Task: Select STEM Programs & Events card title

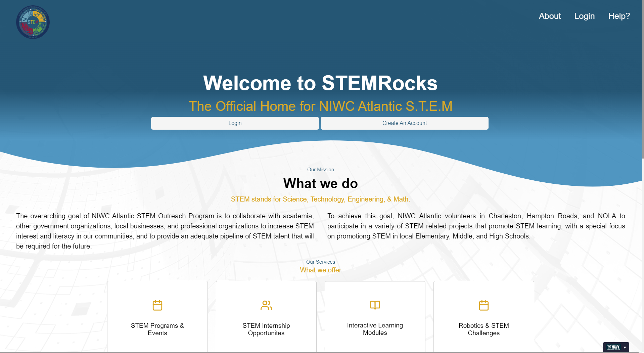Action: (x=157, y=329)
